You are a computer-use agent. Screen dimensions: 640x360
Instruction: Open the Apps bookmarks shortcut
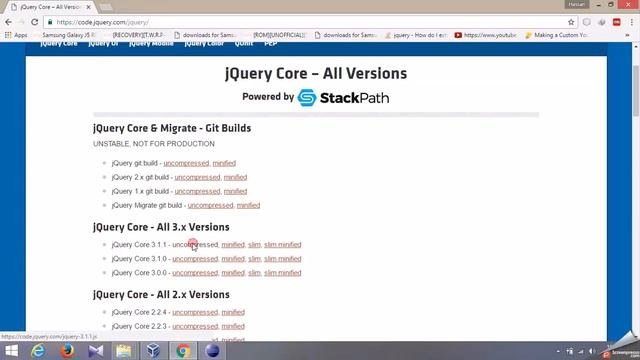(x=16, y=35)
